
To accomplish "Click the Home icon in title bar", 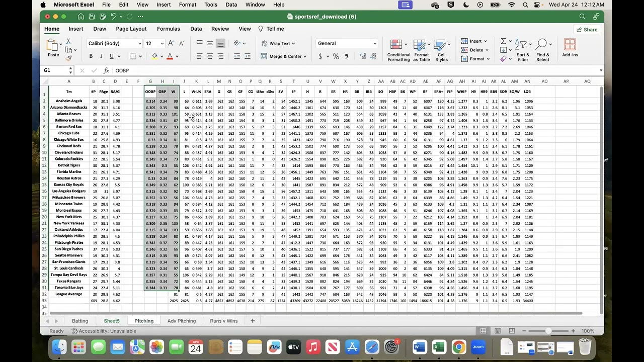I will [x=80, y=17].
